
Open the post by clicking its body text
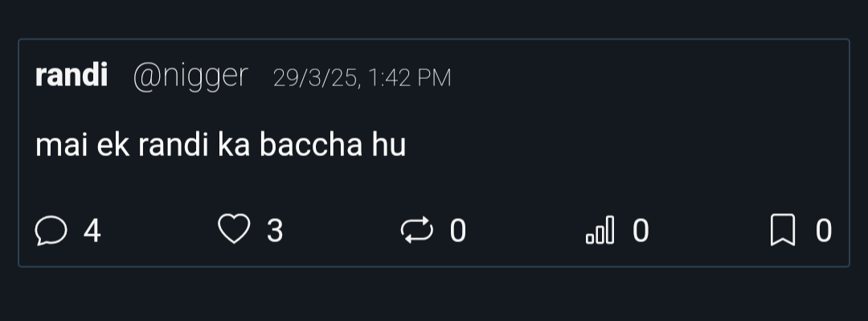[x=220, y=146]
